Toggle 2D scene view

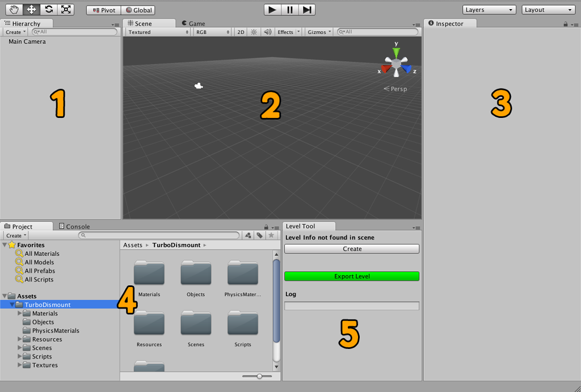[x=241, y=32]
